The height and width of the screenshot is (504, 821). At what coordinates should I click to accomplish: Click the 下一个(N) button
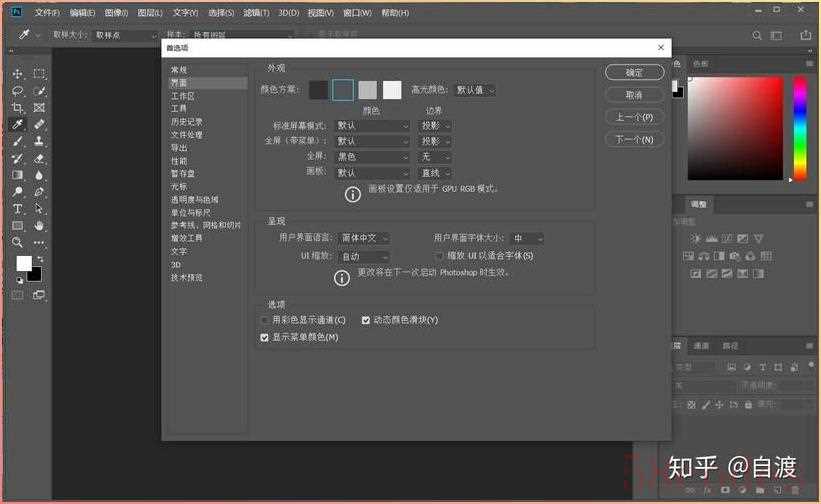634,140
